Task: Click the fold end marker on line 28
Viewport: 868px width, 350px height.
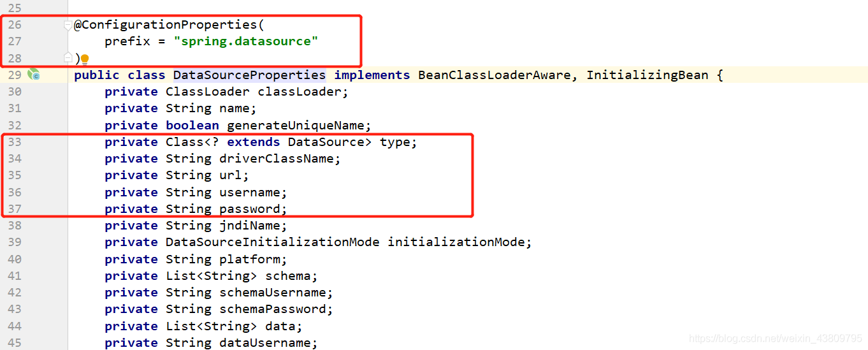Action: pos(68,58)
